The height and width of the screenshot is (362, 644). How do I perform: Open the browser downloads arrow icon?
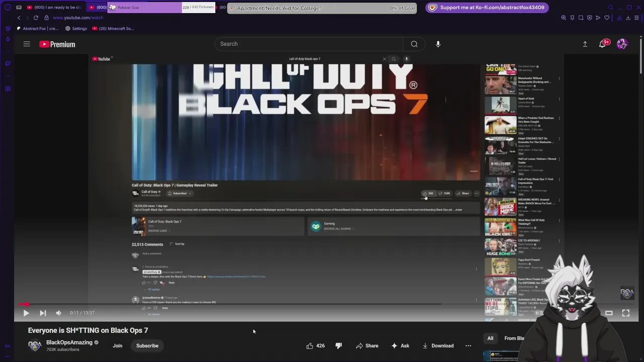(628, 18)
